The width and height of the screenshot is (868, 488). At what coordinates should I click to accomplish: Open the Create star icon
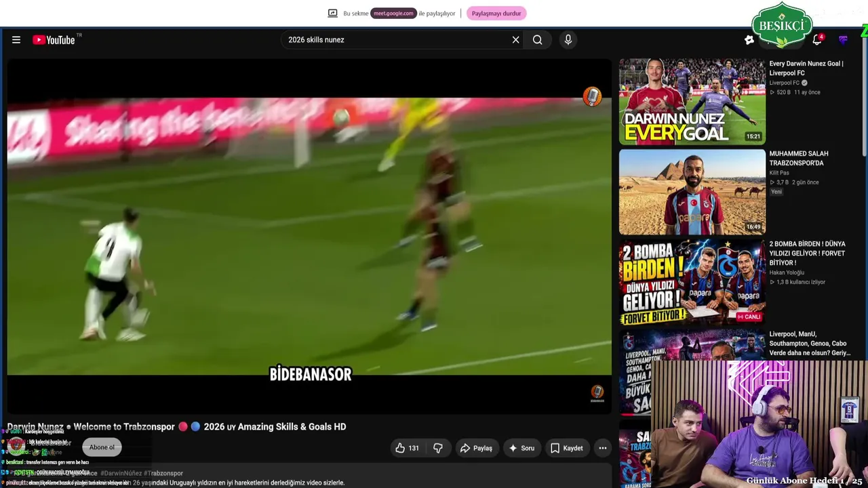click(x=749, y=40)
